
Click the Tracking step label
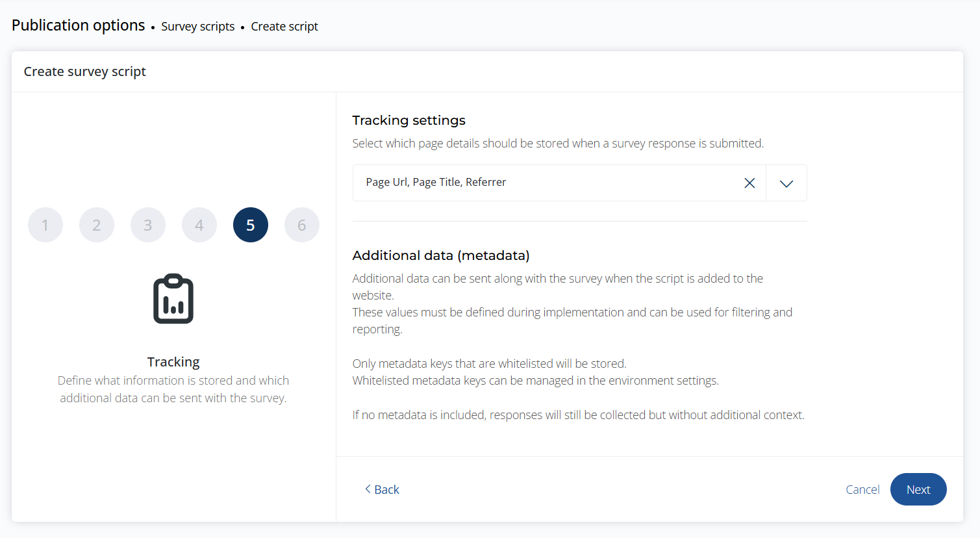[x=173, y=362]
